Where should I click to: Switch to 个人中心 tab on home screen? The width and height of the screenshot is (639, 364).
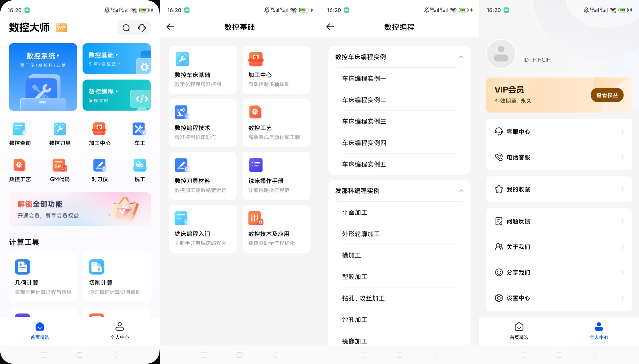point(120,331)
